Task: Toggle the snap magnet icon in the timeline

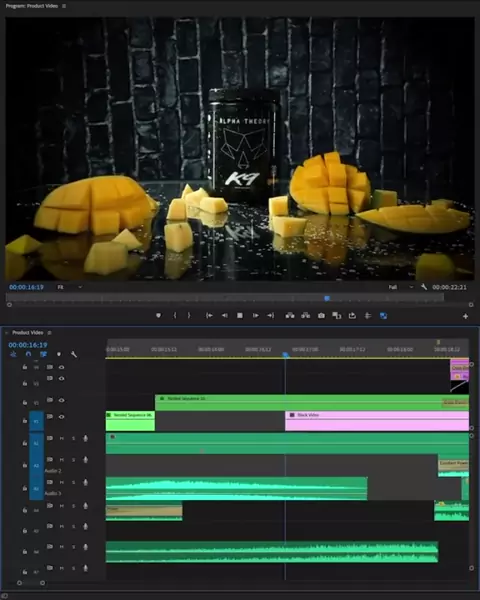Action: tap(28, 354)
